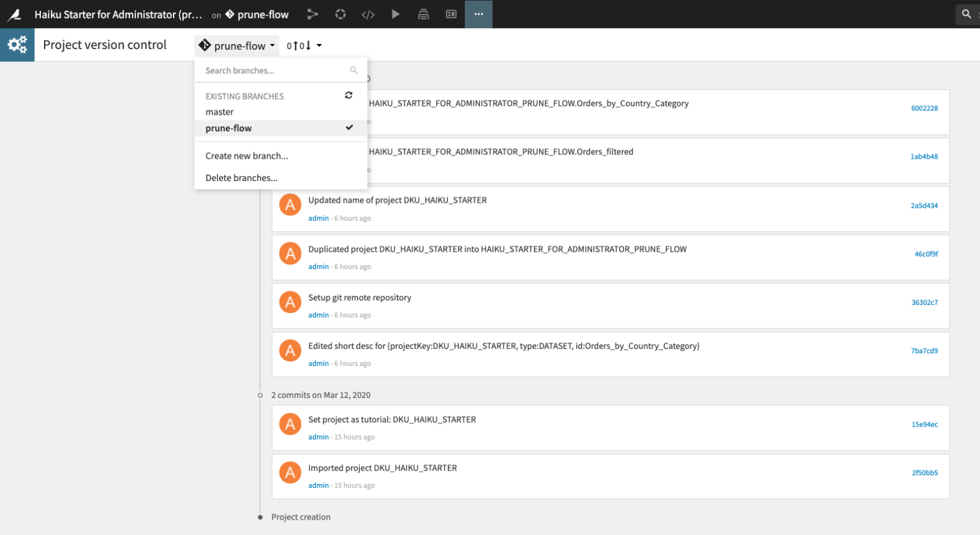This screenshot has width=980, height=535.
Task: Open the Flow from the top navigation bar
Action: click(313, 14)
